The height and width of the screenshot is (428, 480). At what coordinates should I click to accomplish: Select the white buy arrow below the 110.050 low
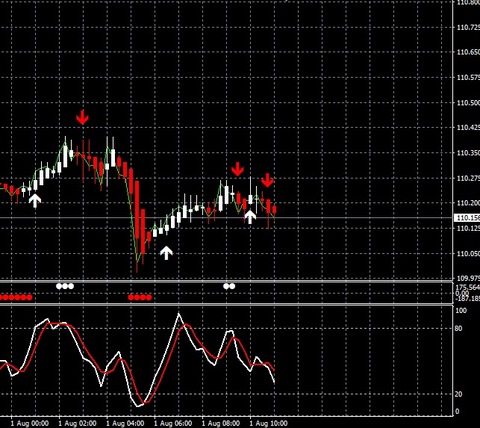click(166, 253)
